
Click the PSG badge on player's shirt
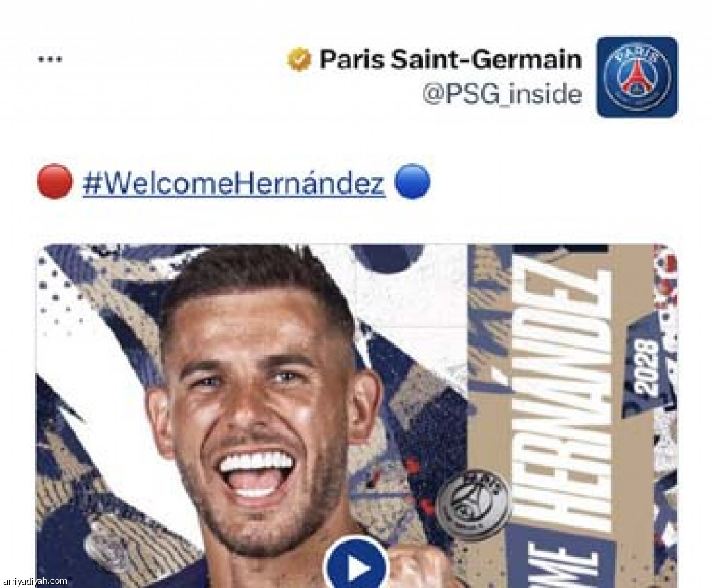tap(108, 546)
